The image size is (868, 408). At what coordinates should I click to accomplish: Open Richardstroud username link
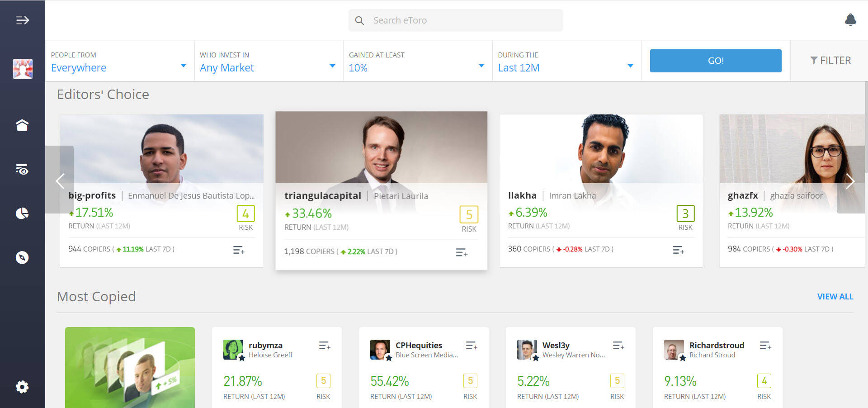[717, 346]
